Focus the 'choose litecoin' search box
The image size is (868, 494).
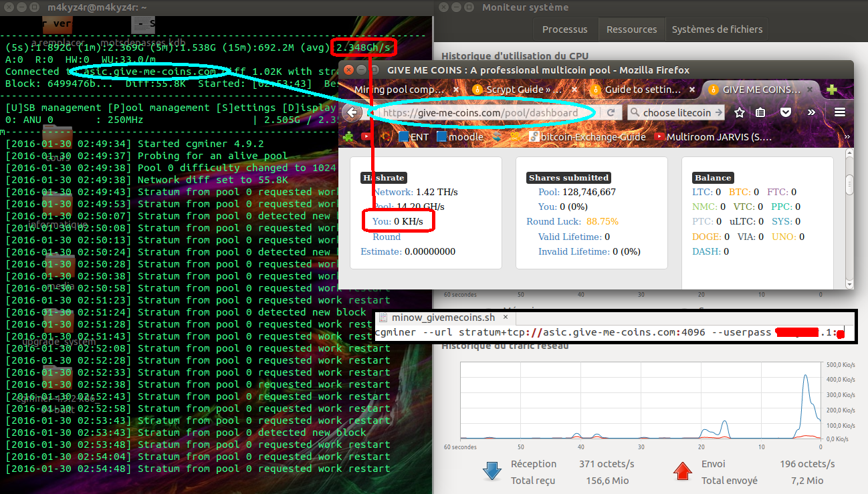click(677, 113)
